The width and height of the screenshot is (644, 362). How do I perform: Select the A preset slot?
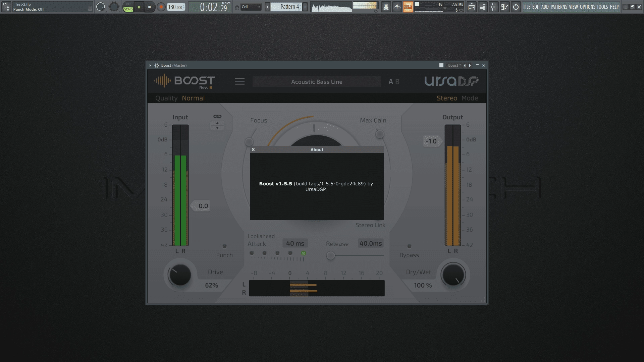[390, 82]
